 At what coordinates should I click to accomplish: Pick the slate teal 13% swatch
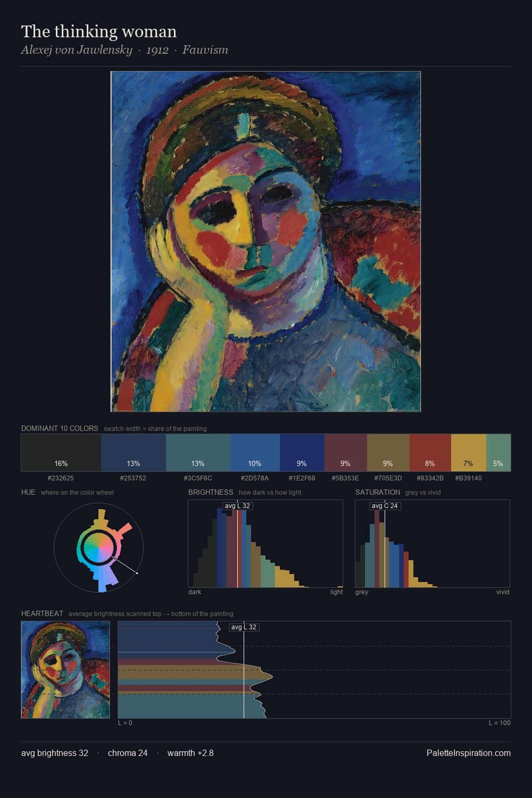point(198,453)
